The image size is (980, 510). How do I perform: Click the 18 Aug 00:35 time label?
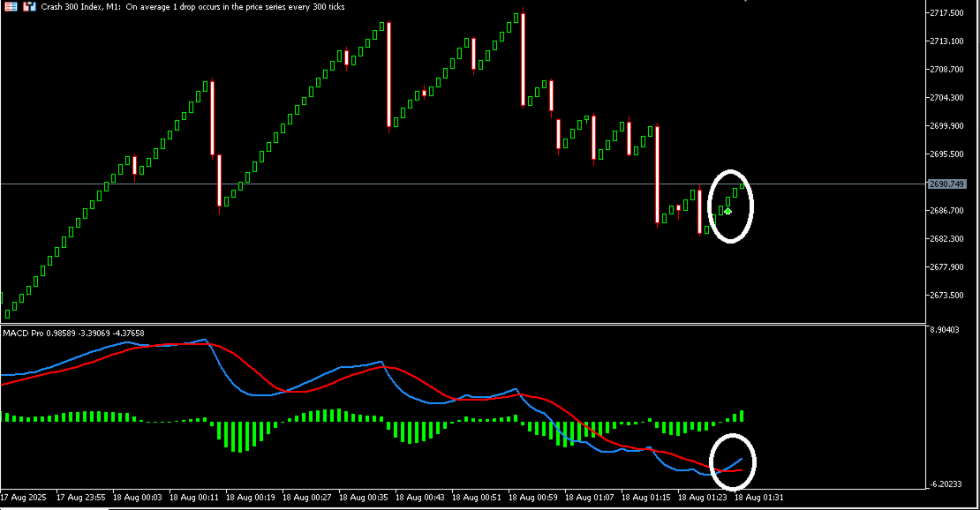[363, 498]
